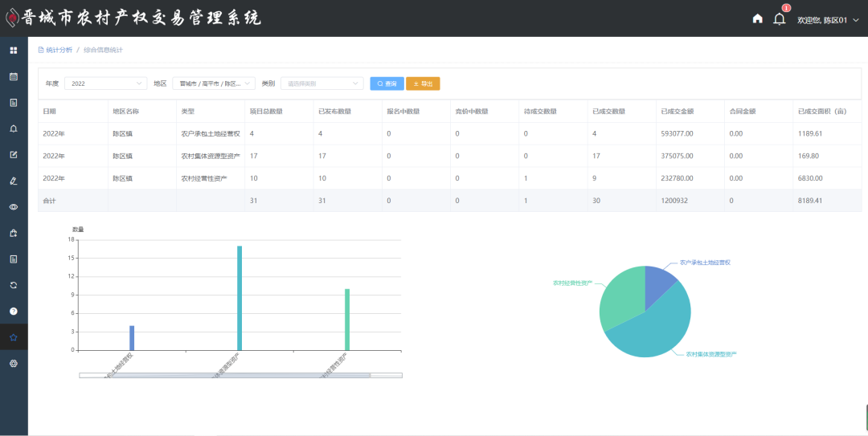This screenshot has width=868, height=436.
Task: Click the grid dashboard icon in sidebar
Action: (x=14, y=51)
